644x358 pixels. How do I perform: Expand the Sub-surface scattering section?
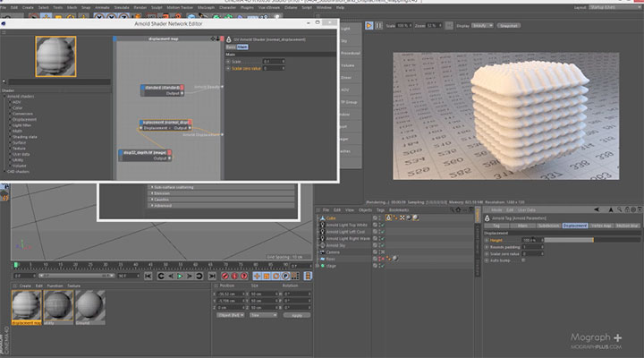tap(152, 187)
